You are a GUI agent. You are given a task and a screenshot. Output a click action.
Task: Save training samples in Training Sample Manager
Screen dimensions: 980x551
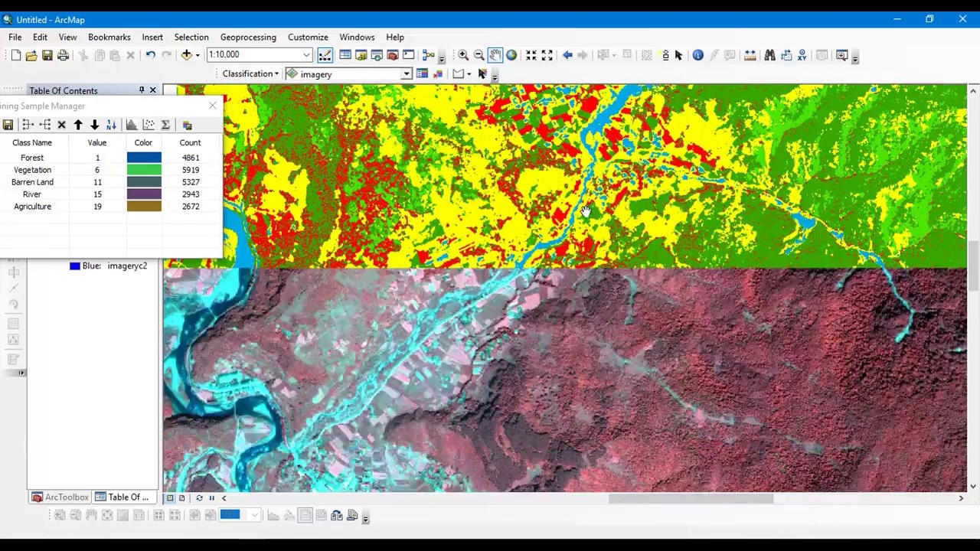tap(8, 125)
